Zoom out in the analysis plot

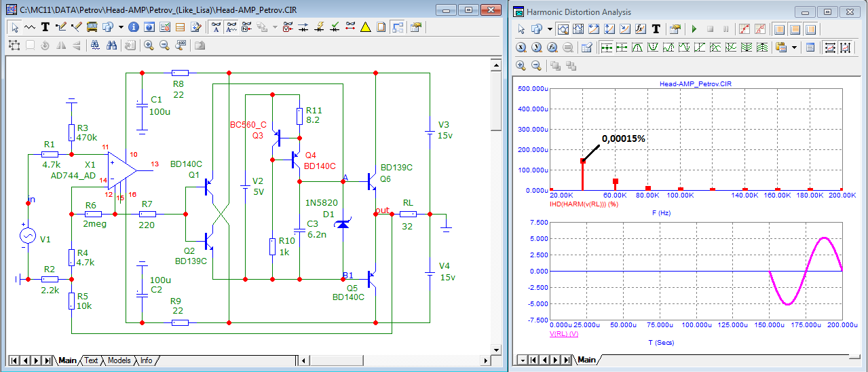click(536, 66)
